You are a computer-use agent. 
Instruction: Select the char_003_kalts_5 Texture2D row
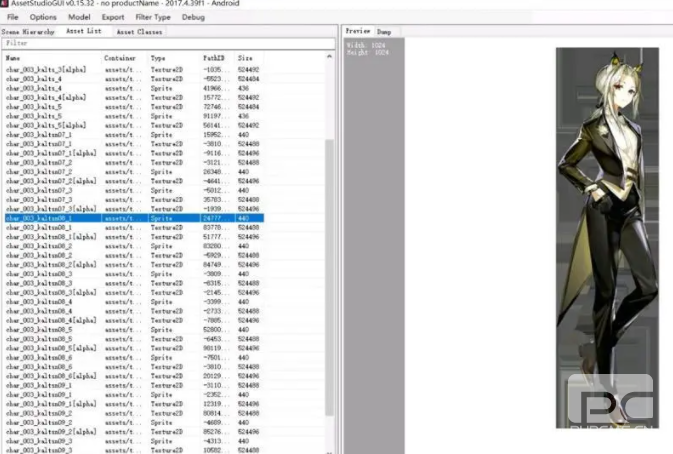click(x=134, y=107)
